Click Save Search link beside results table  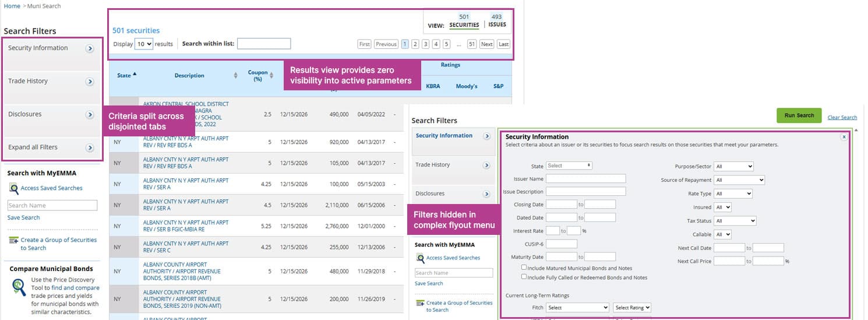[24, 217]
